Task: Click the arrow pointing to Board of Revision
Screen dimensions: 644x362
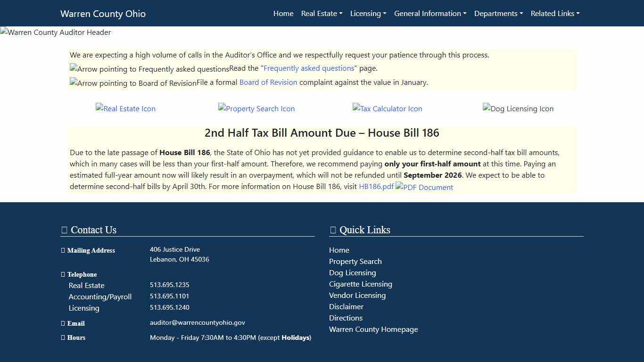Action: (132, 83)
